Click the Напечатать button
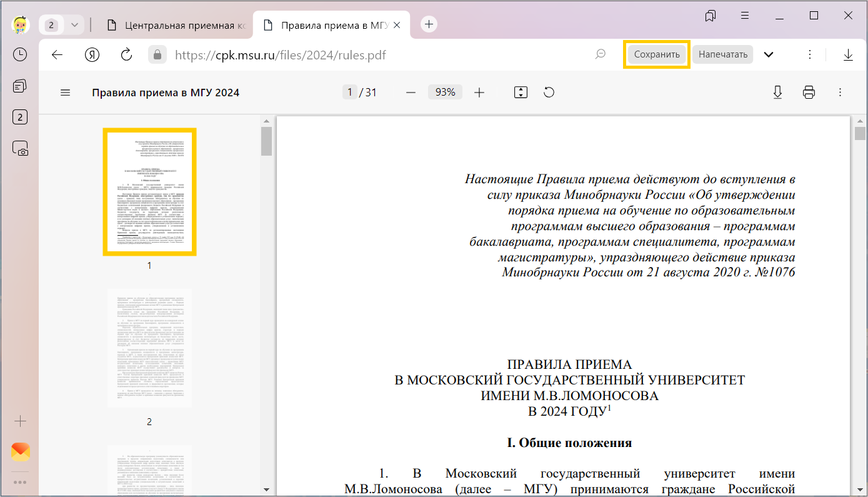868x497 pixels. (722, 54)
